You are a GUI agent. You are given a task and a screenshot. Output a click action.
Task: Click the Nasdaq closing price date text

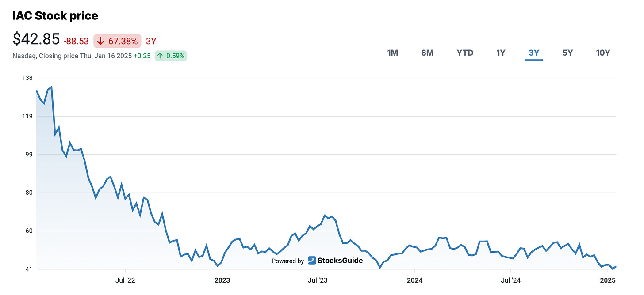tap(72, 56)
